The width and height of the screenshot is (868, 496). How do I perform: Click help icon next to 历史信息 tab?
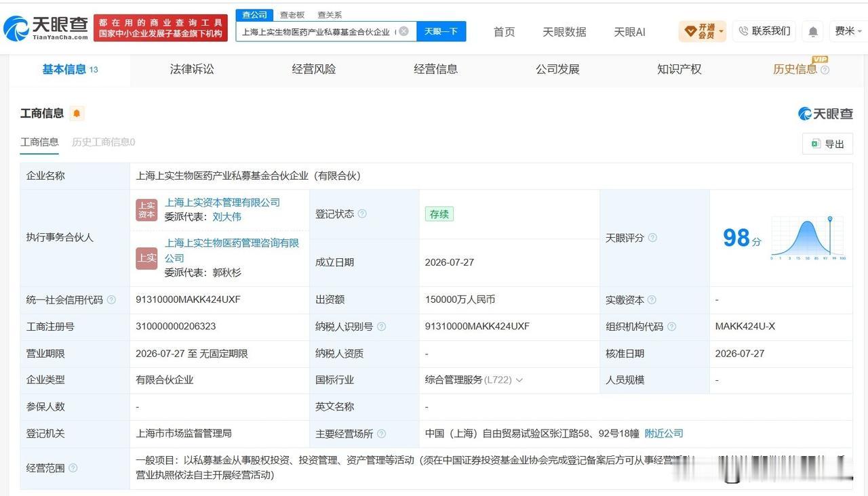825,70
